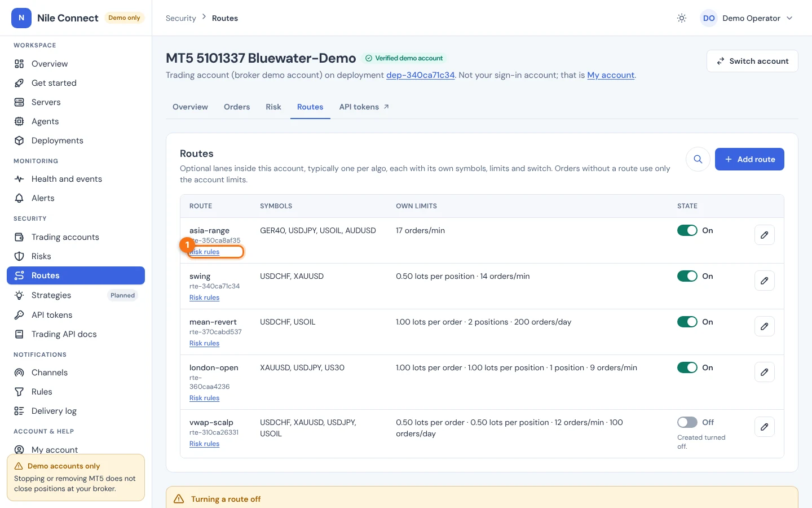Click the Add route button

749,159
